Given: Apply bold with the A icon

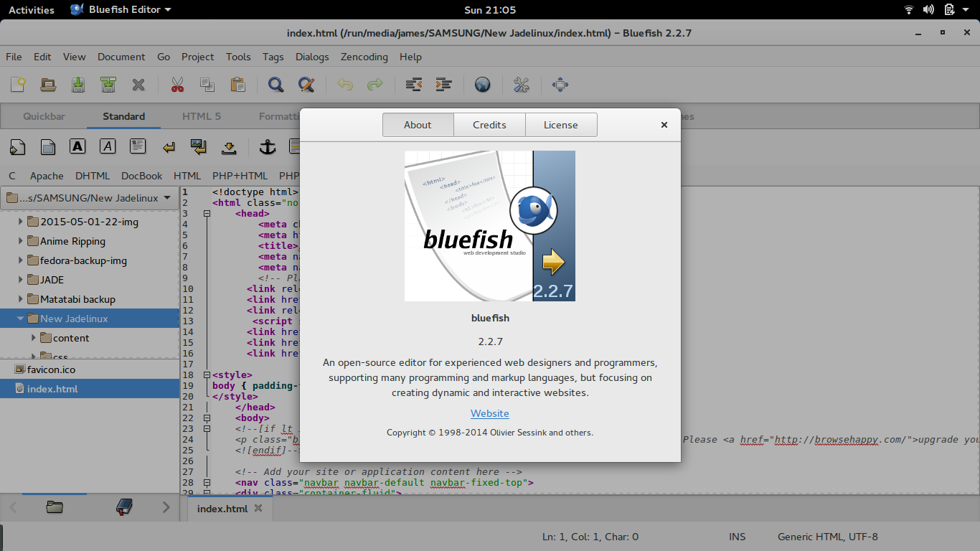Looking at the screenshot, I should click(77, 146).
